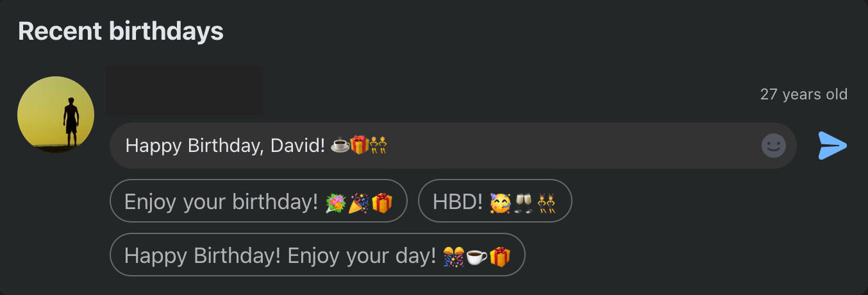
Task: Open the emoji picker smiley icon
Action: [x=774, y=146]
